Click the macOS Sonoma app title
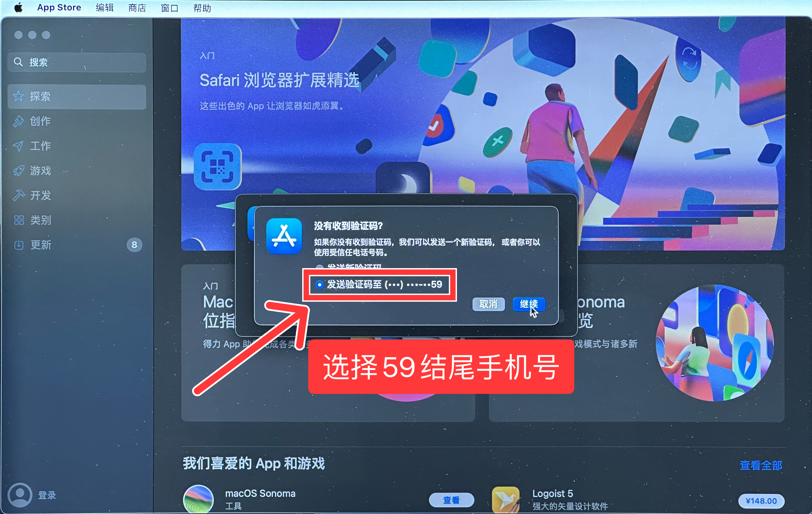 coord(260,493)
